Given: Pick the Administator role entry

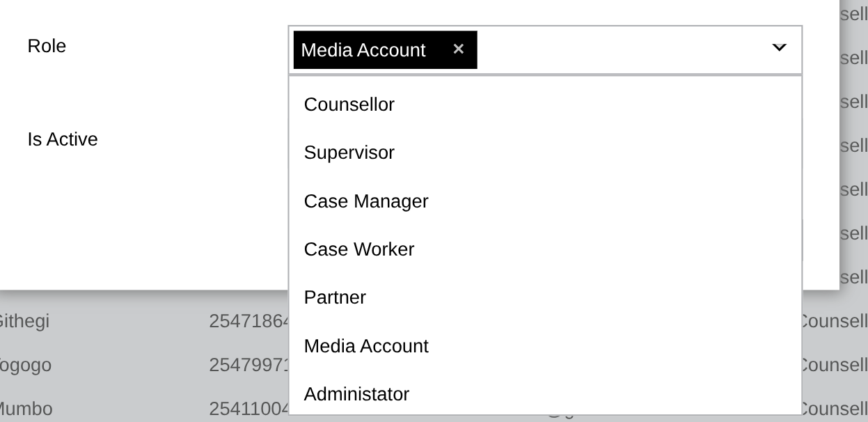Looking at the screenshot, I should coord(356,393).
